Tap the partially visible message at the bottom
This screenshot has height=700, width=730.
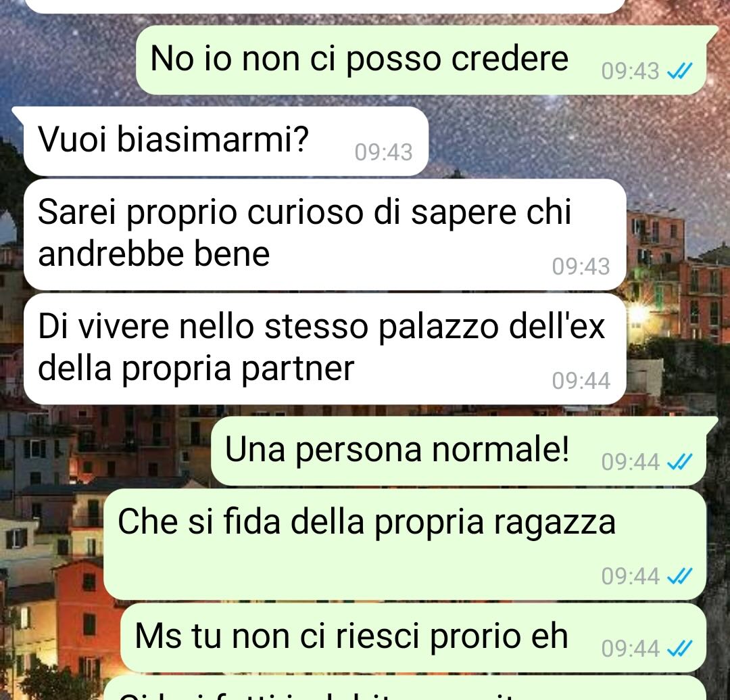[405, 689]
